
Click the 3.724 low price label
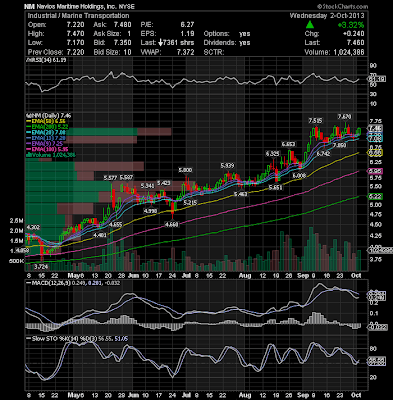pos(41,267)
